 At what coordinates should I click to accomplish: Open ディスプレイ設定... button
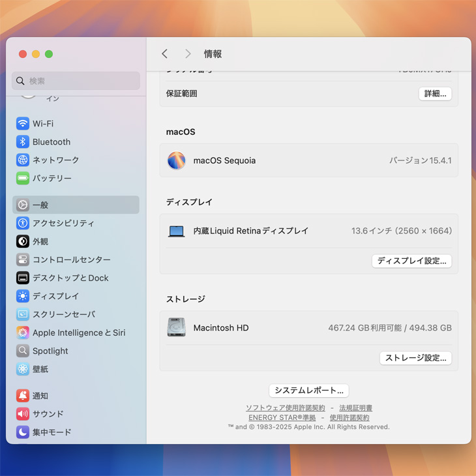pyautogui.click(x=411, y=261)
